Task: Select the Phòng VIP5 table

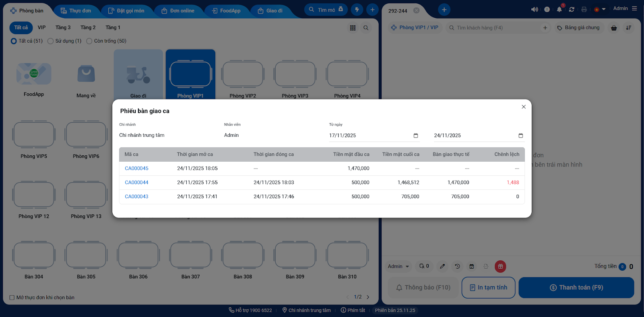Action: point(34,140)
